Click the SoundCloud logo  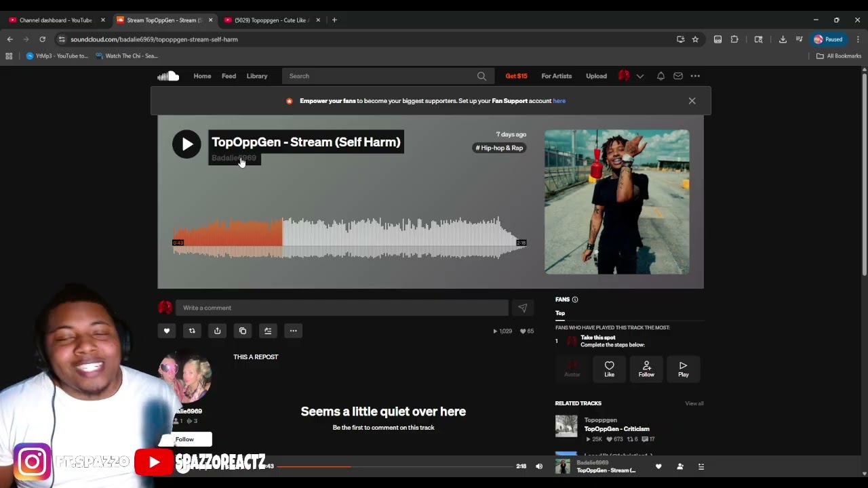coord(168,76)
